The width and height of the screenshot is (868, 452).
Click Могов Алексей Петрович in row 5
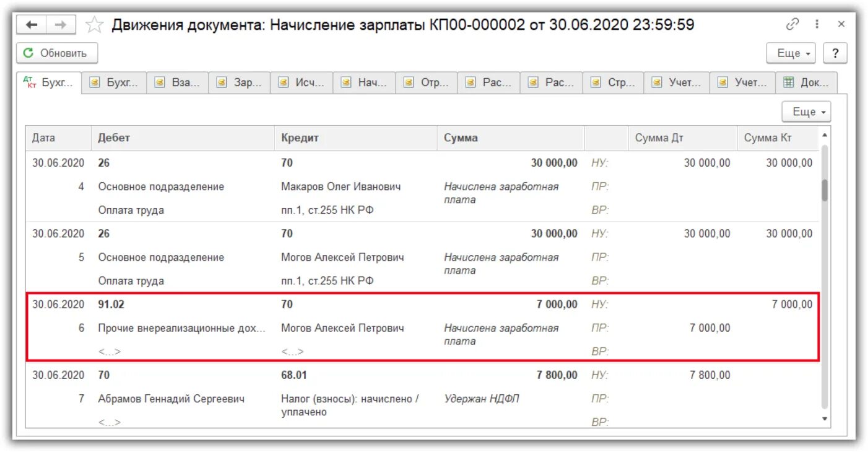[x=342, y=257]
